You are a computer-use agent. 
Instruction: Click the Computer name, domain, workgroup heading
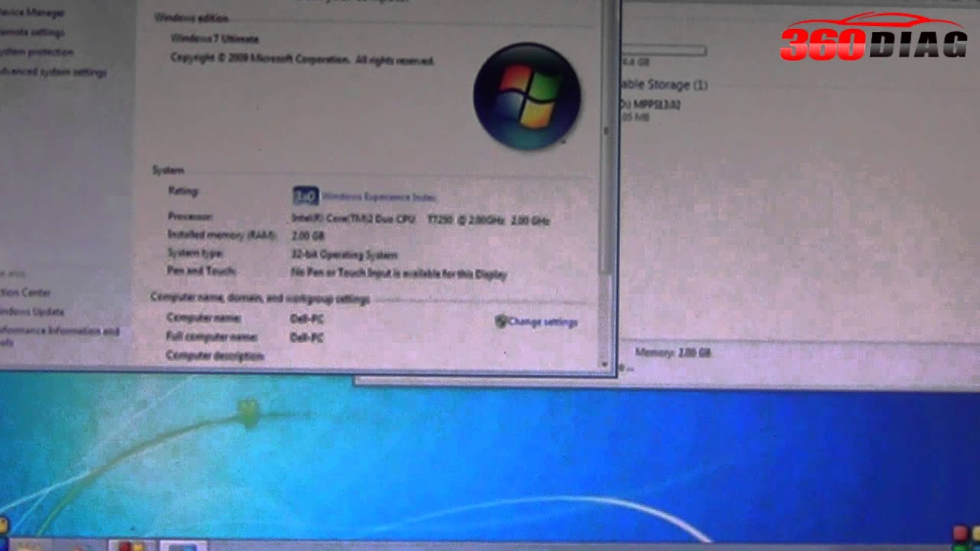coord(260,298)
